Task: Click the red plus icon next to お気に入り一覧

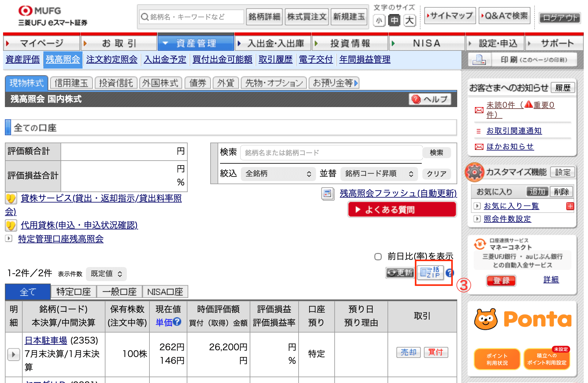Action: point(570,206)
